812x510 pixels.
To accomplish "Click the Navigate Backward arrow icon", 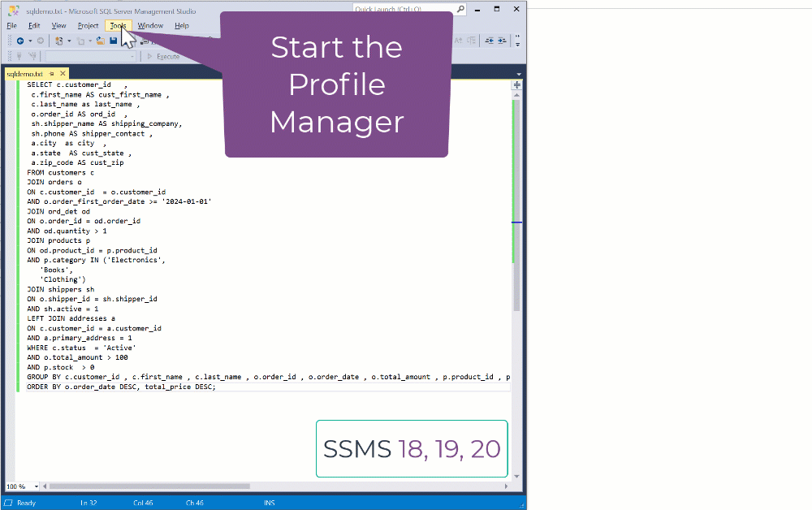I will coord(19,41).
